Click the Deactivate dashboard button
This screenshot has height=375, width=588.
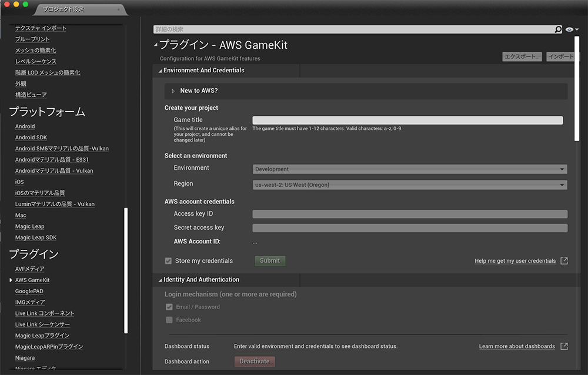coord(255,361)
